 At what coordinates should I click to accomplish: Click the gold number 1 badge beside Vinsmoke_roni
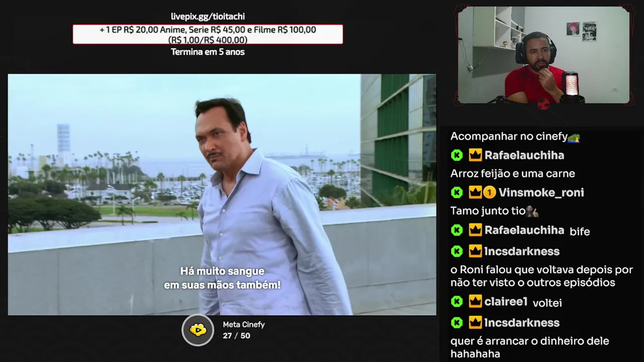pos(489,193)
